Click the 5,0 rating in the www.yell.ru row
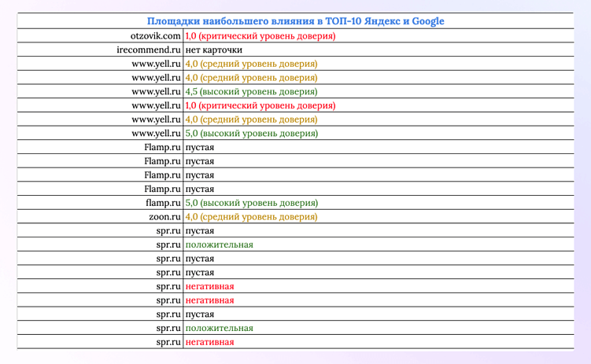Viewport: 591px width, 364px height. pyautogui.click(x=251, y=133)
